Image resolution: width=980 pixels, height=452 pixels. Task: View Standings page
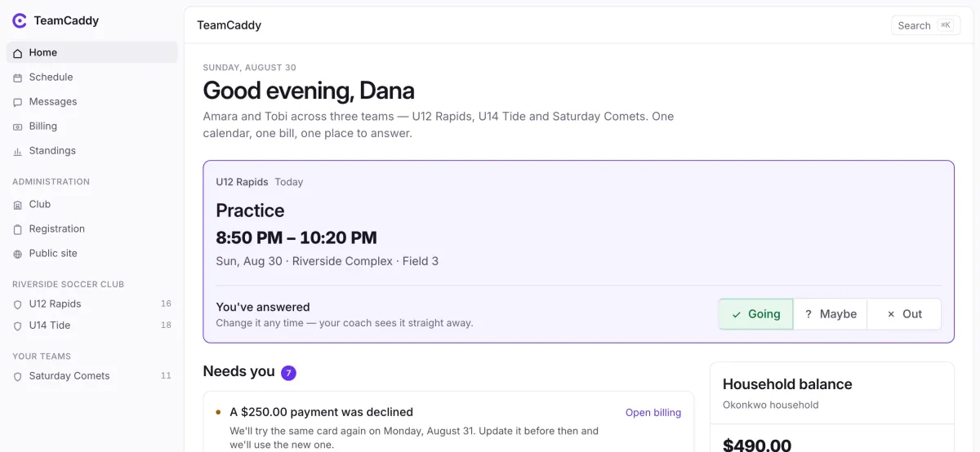point(92,150)
